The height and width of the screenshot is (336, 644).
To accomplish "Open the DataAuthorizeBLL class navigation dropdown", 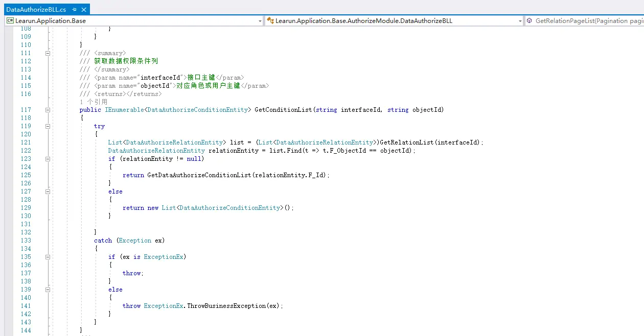I will point(520,21).
